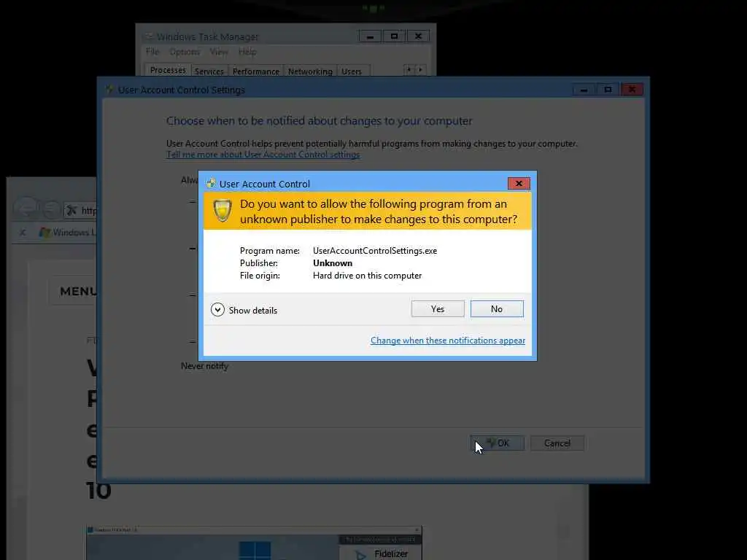
Task: Minimize User Account Control Settings window
Action: pos(584,90)
